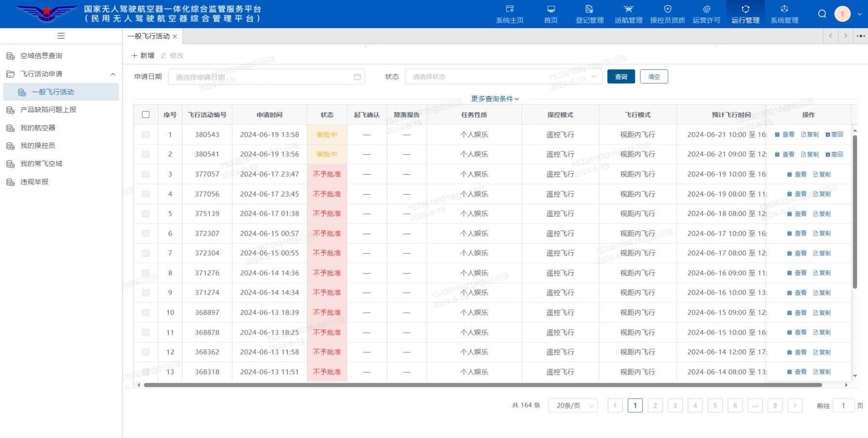Collapse sidebar with the hamburger icon
This screenshot has width=868, height=438.
pos(61,36)
